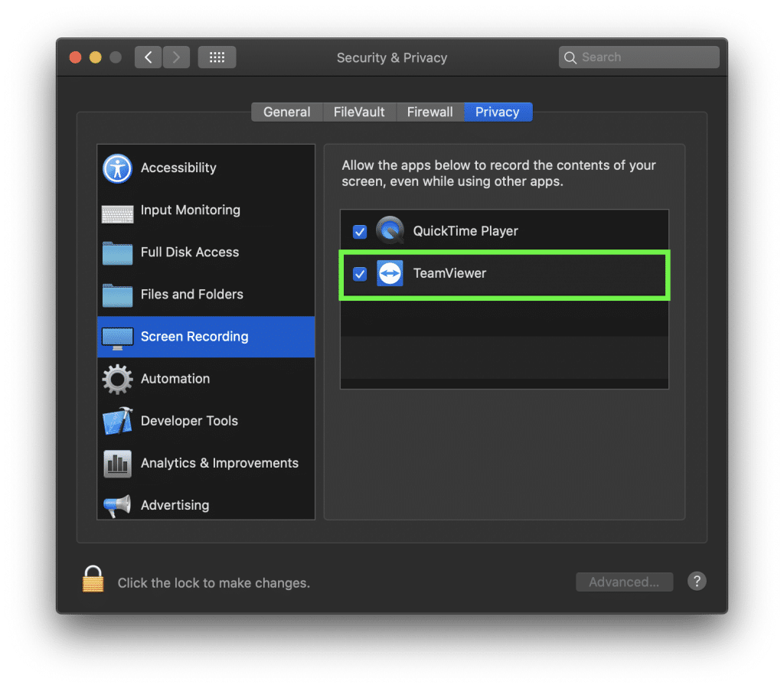The height and width of the screenshot is (688, 784).
Task: Switch to the General tab
Action: coord(286,112)
